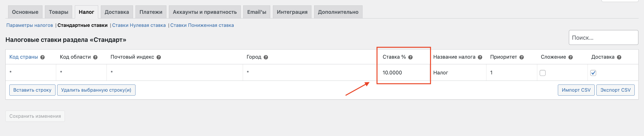Image resolution: width=644 pixels, height=136 pixels.
Task: Click help icon beside Ставка %
Action: (410, 57)
